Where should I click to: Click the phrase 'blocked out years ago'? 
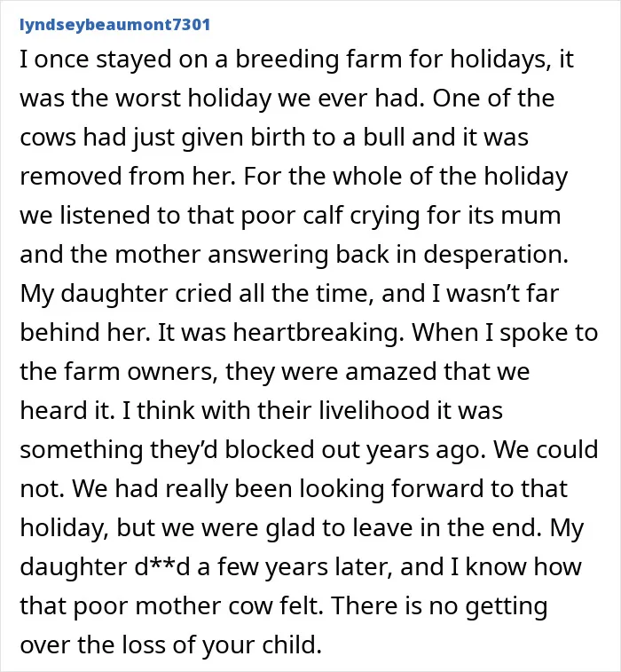356,450
